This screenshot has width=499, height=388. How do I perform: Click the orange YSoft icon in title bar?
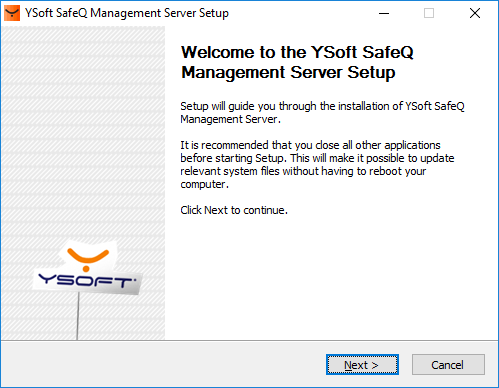click(x=12, y=13)
